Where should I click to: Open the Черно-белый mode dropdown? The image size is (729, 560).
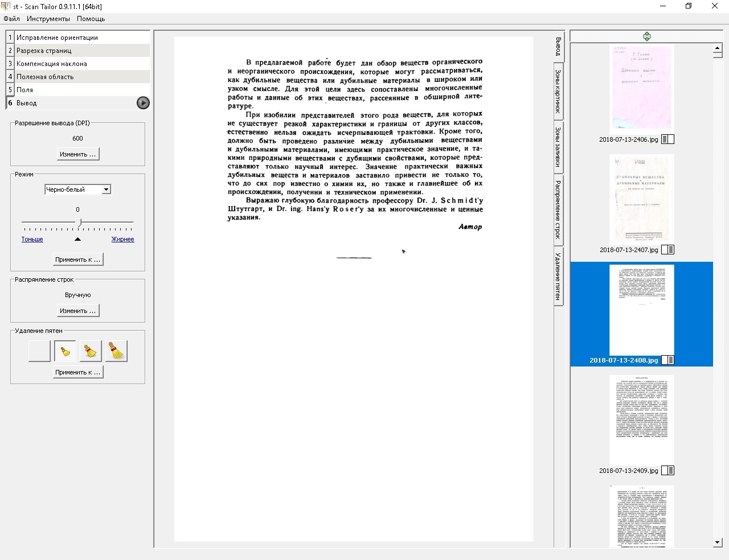point(77,190)
